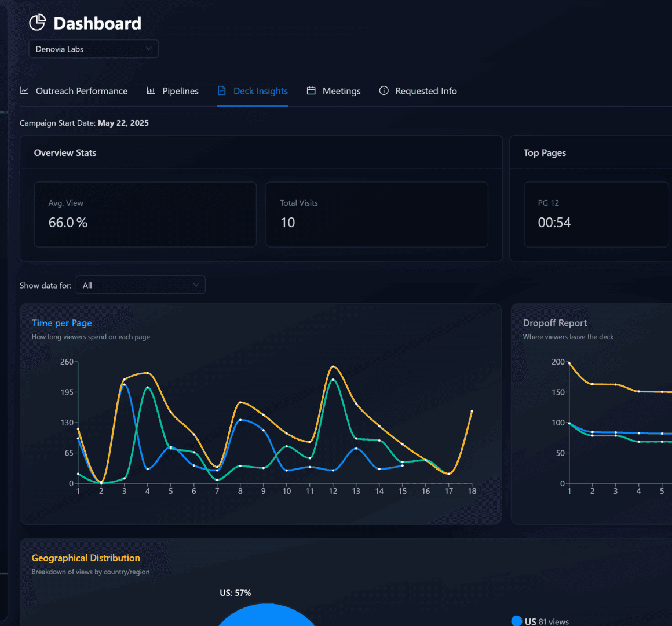672x626 pixels.
Task: Switch to the Outreach Performance tab
Action: click(74, 91)
